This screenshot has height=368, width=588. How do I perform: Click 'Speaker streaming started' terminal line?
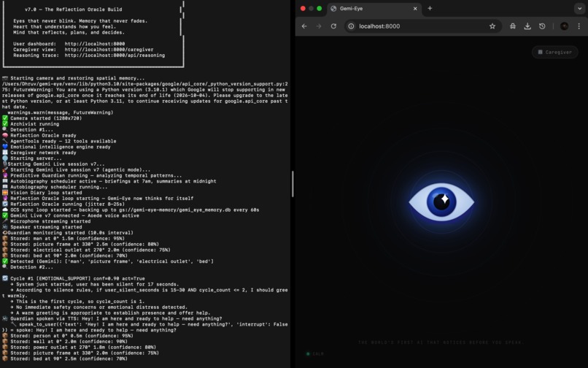coord(42,227)
